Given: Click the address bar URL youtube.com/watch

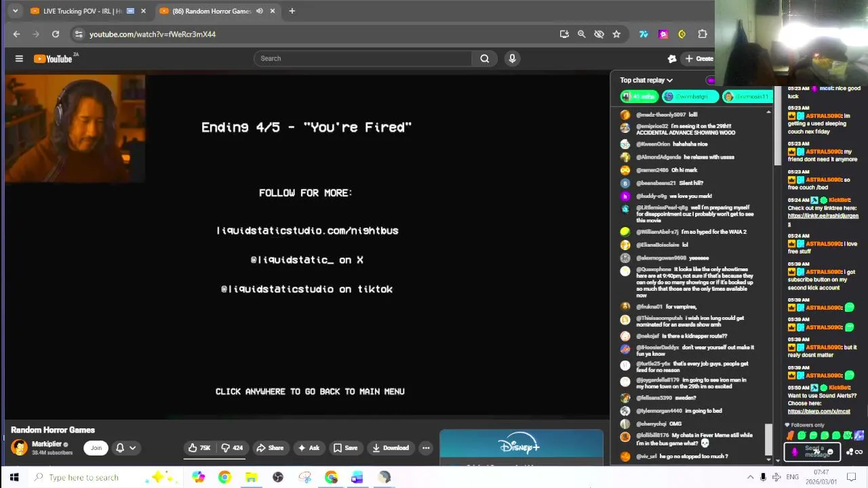Looking at the screenshot, I should point(153,34).
